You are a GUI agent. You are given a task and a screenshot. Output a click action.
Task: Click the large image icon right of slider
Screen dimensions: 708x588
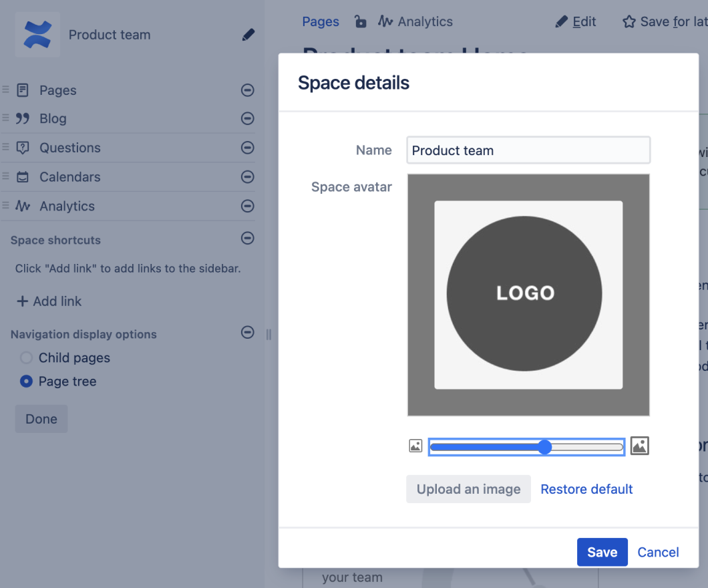pyautogui.click(x=639, y=446)
